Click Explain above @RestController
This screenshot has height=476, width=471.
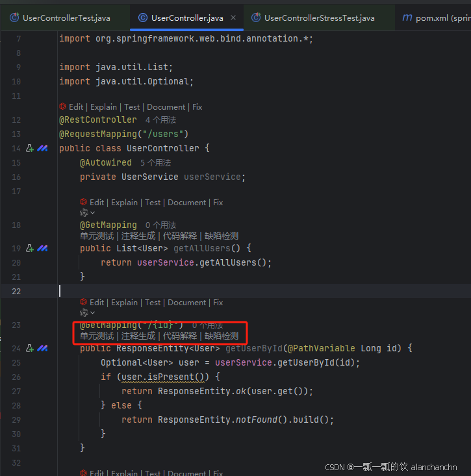(x=103, y=107)
